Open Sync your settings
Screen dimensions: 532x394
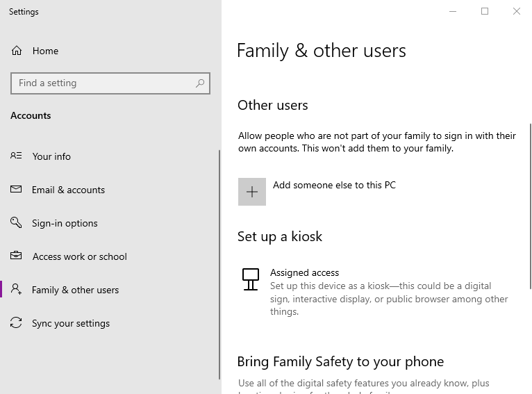(x=71, y=323)
